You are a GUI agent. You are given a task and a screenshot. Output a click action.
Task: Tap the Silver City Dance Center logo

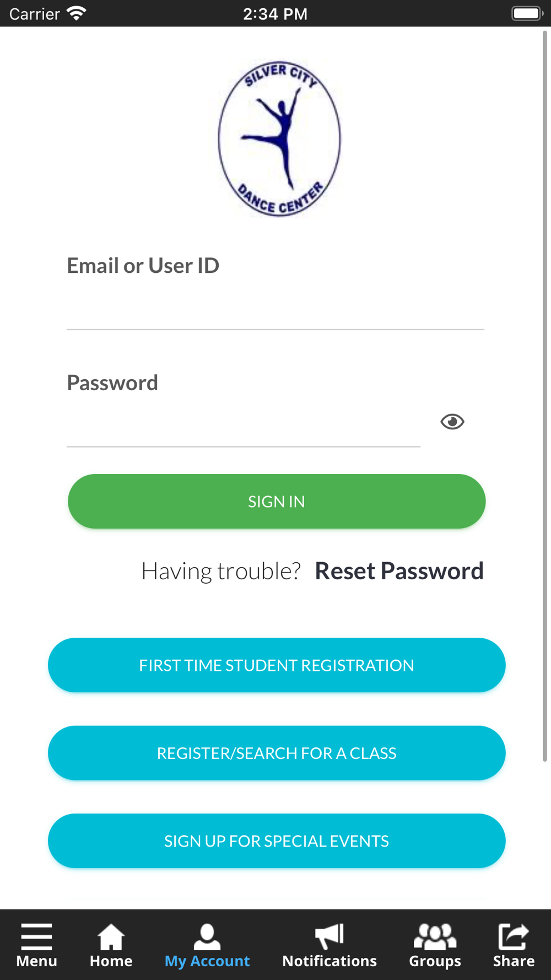279,139
